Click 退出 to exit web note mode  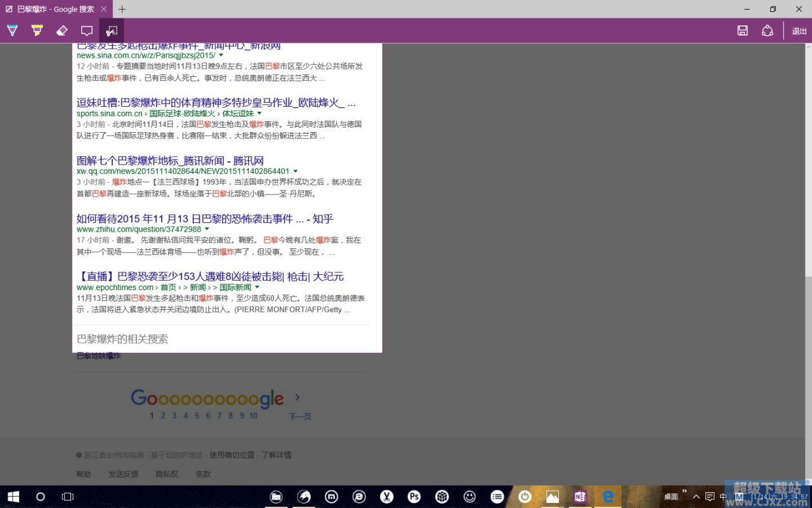click(x=799, y=31)
